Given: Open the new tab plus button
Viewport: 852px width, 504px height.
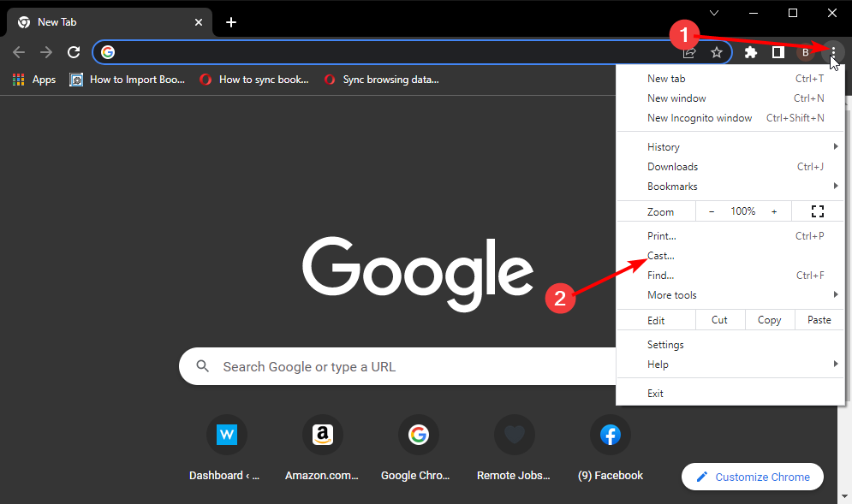Looking at the screenshot, I should pyautogui.click(x=231, y=22).
